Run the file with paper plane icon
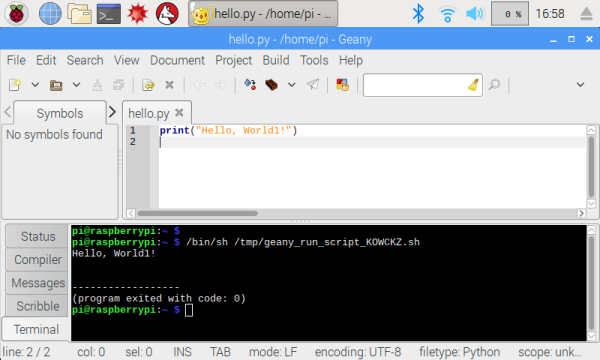The width and height of the screenshot is (600, 360). click(x=313, y=85)
